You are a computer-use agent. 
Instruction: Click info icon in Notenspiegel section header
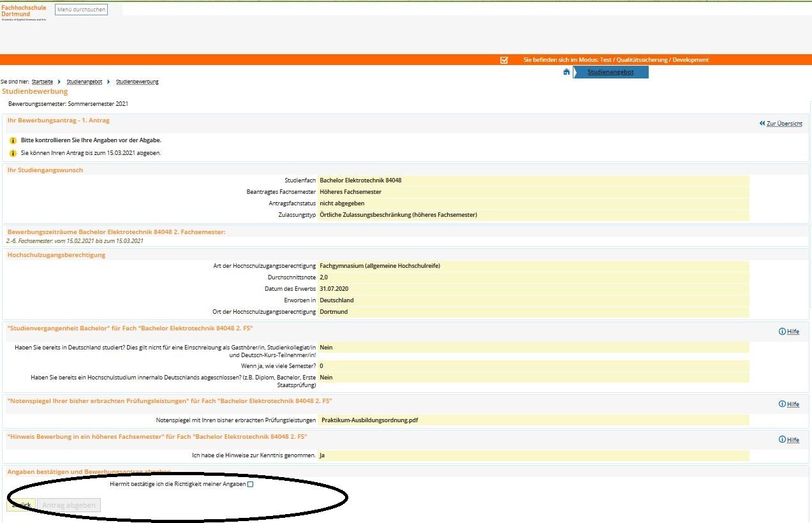click(782, 404)
